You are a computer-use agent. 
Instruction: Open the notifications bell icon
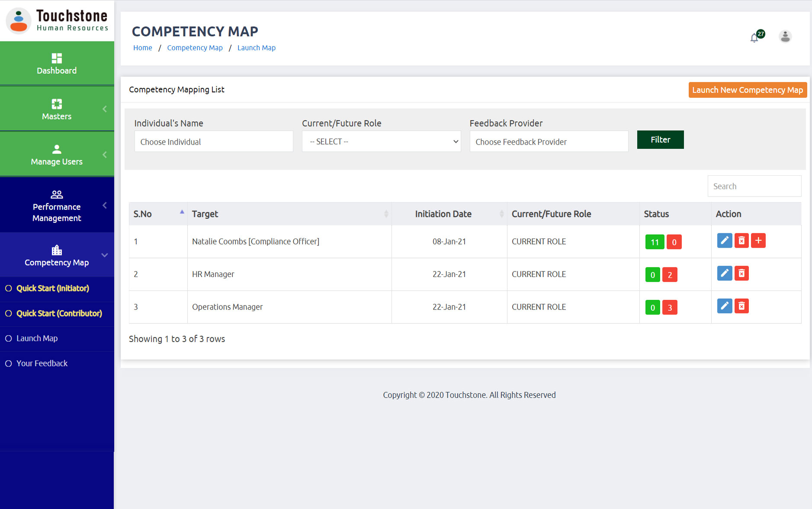754,38
